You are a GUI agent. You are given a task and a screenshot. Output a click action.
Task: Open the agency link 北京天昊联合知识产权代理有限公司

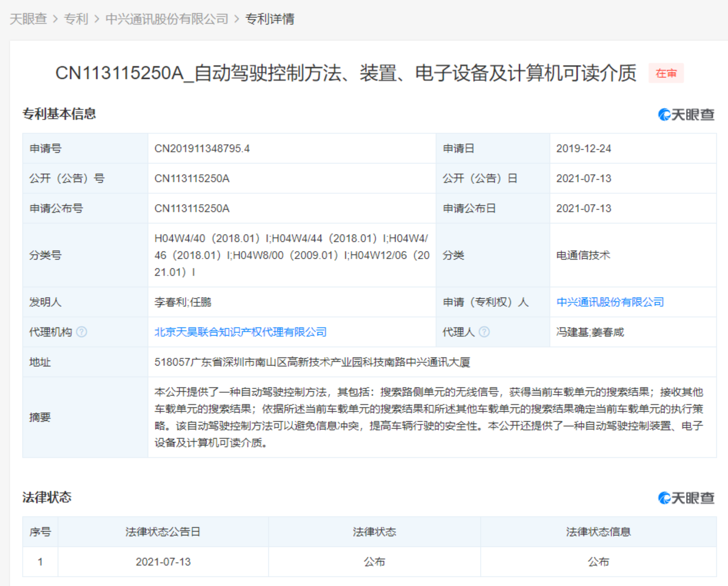tap(241, 331)
